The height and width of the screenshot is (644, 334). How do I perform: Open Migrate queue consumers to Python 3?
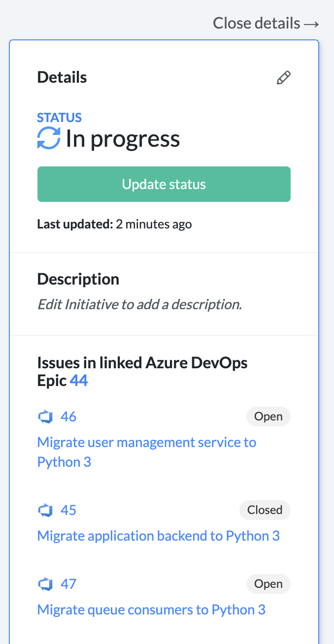(x=151, y=610)
